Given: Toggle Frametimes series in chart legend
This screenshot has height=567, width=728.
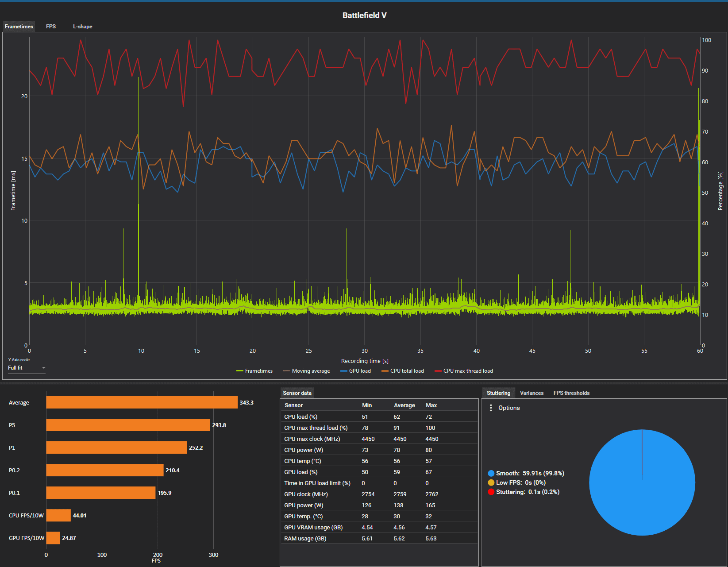Looking at the screenshot, I should click(x=254, y=371).
